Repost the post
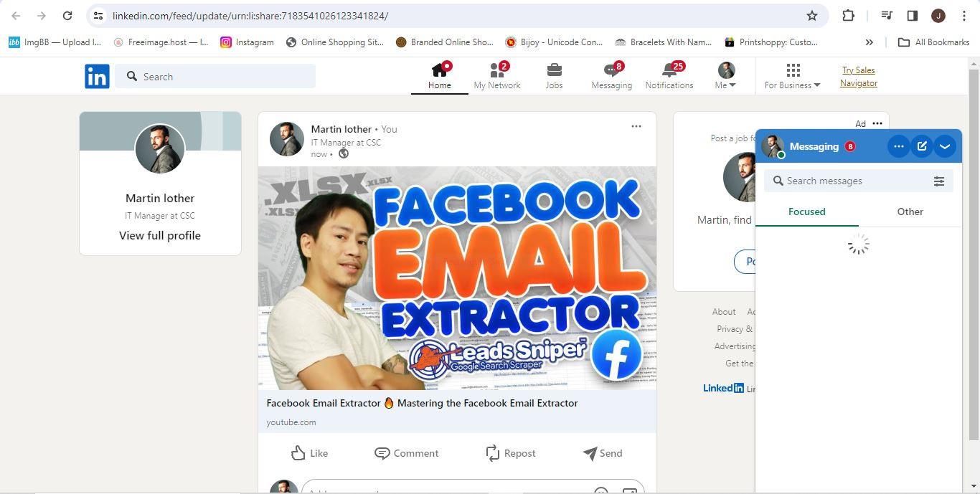The image size is (980, 494). [x=510, y=453]
